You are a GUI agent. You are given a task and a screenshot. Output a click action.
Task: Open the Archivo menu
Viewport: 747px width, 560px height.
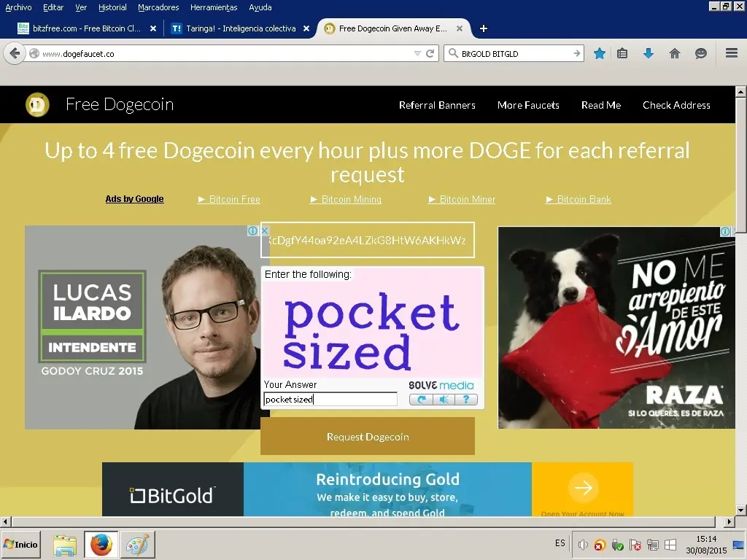(18, 7)
